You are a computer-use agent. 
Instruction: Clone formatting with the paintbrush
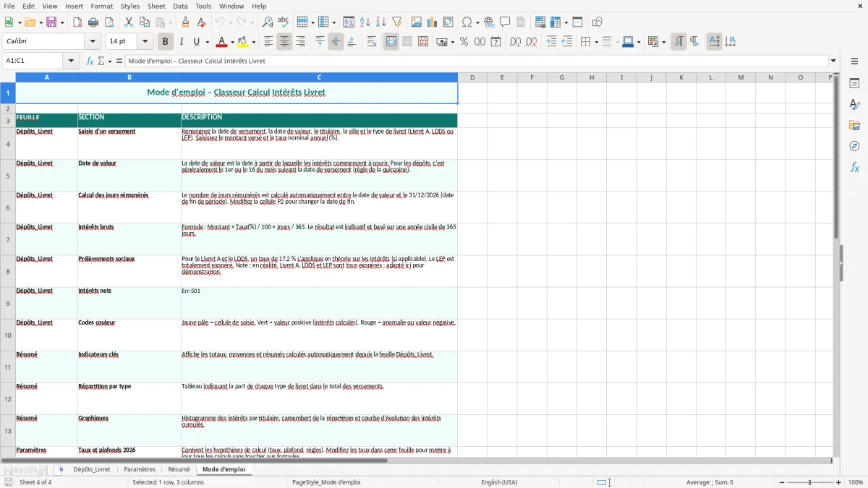186,22
